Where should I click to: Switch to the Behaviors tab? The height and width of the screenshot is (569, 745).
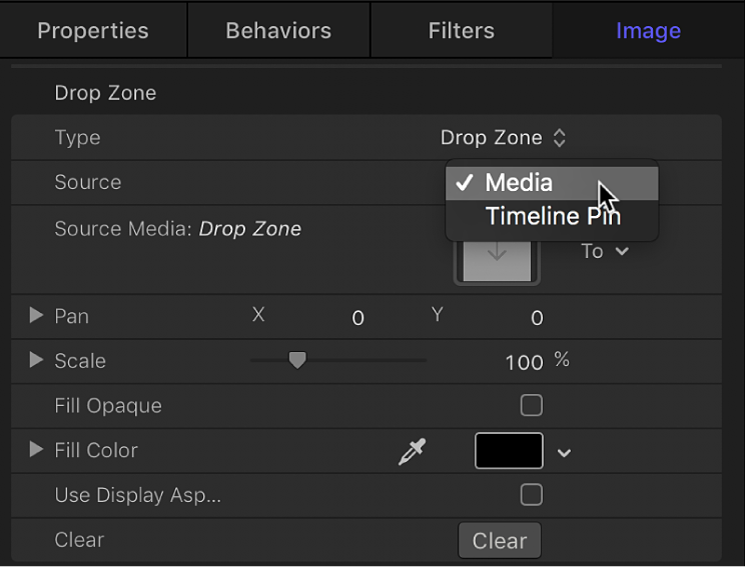[279, 31]
